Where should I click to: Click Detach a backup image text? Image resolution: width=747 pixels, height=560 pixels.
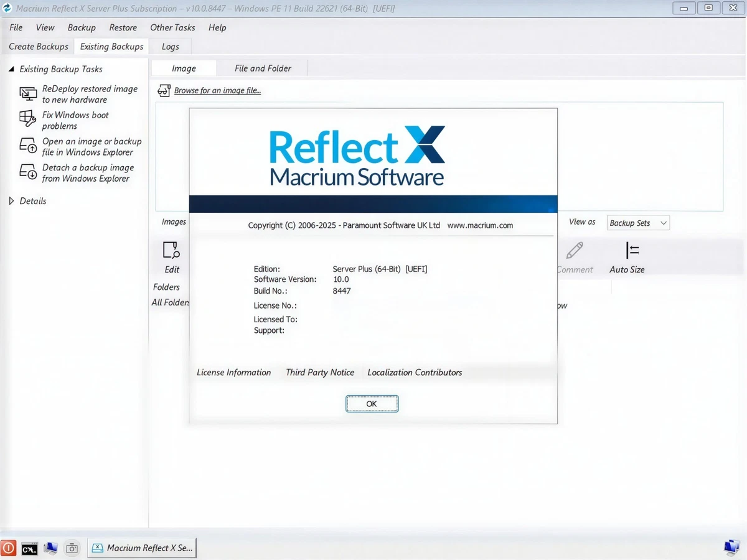[x=88, y=172]
